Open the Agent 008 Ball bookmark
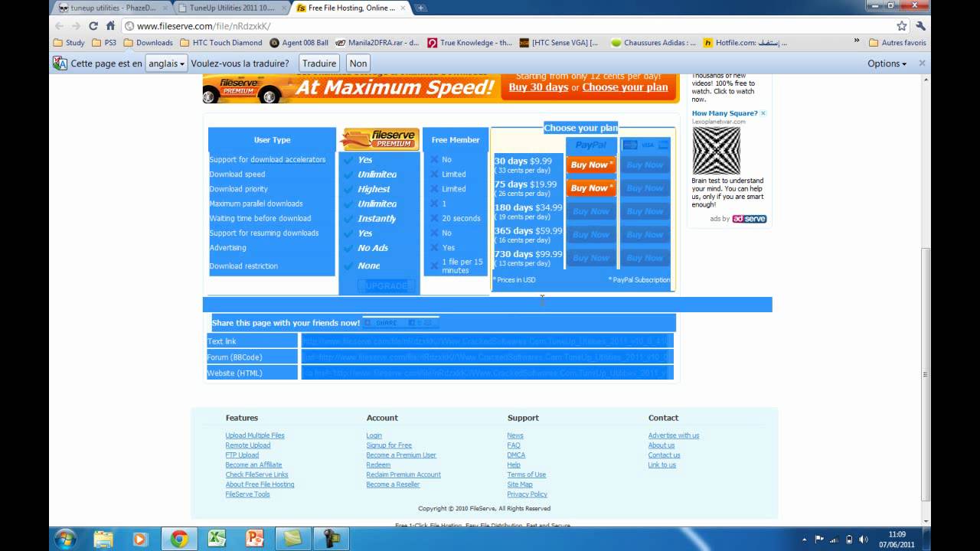Image resolution: width=980 pixels, height=551 pixels. pos(299,43)
